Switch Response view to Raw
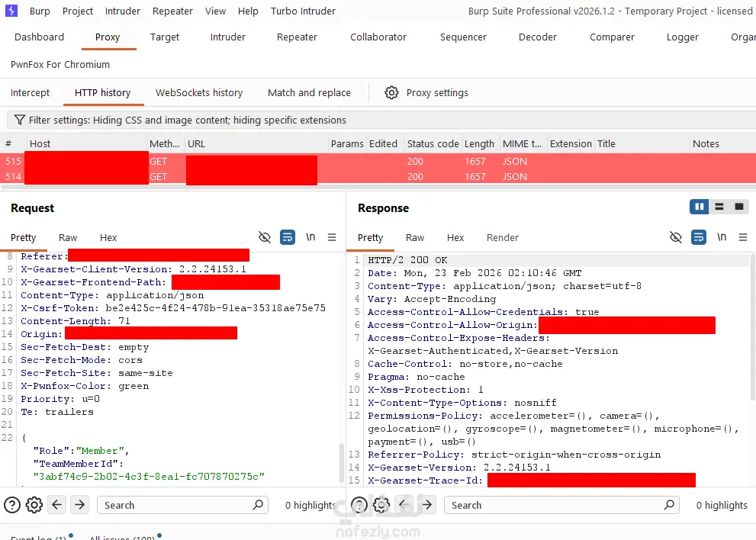 click(415, 238)
